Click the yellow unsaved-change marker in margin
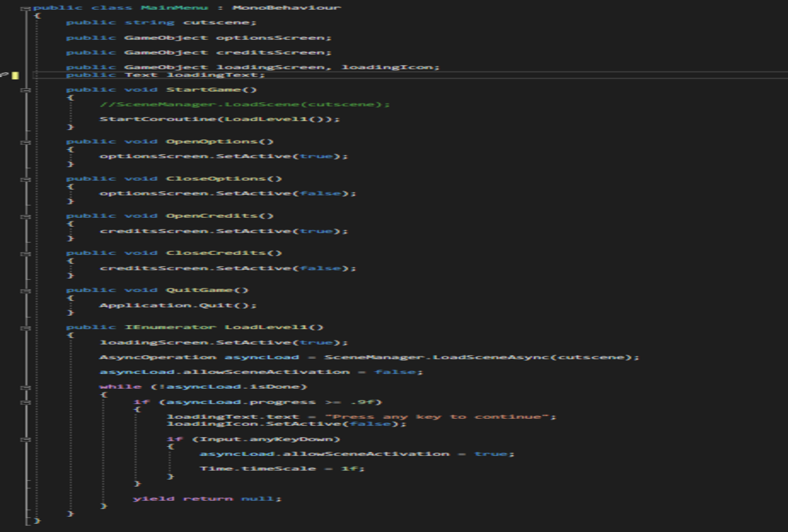This screenshot has height=532, width=788. (x=15, y=75)
